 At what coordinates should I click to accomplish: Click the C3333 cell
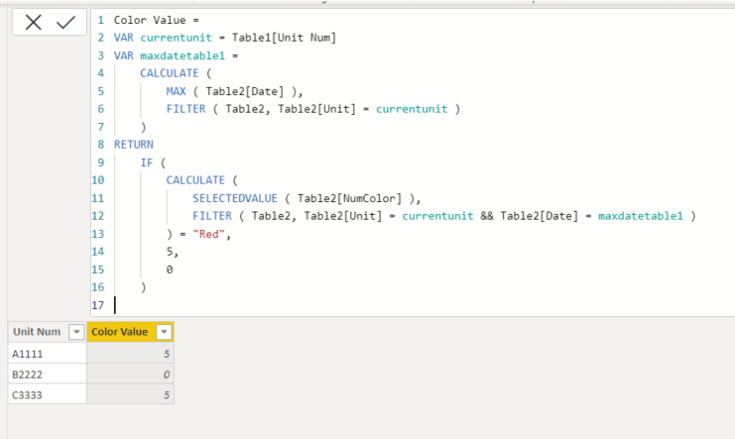point(47,395)
